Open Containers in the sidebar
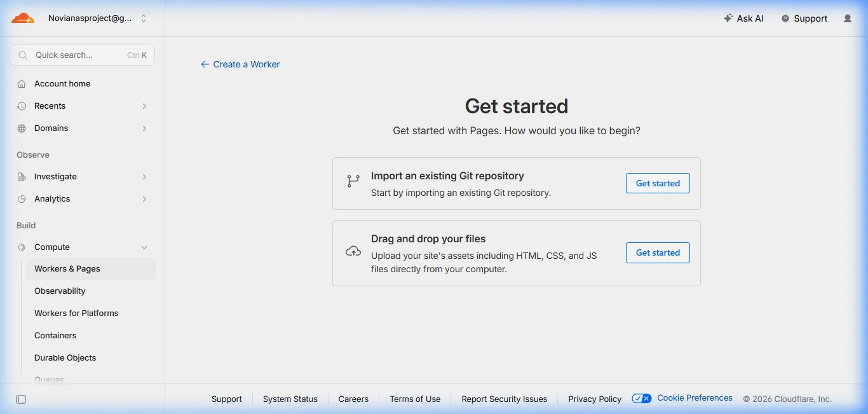Image resolution: width=868 pixels, height=414 pixels. pyautogui.click(x=55, y=336)
